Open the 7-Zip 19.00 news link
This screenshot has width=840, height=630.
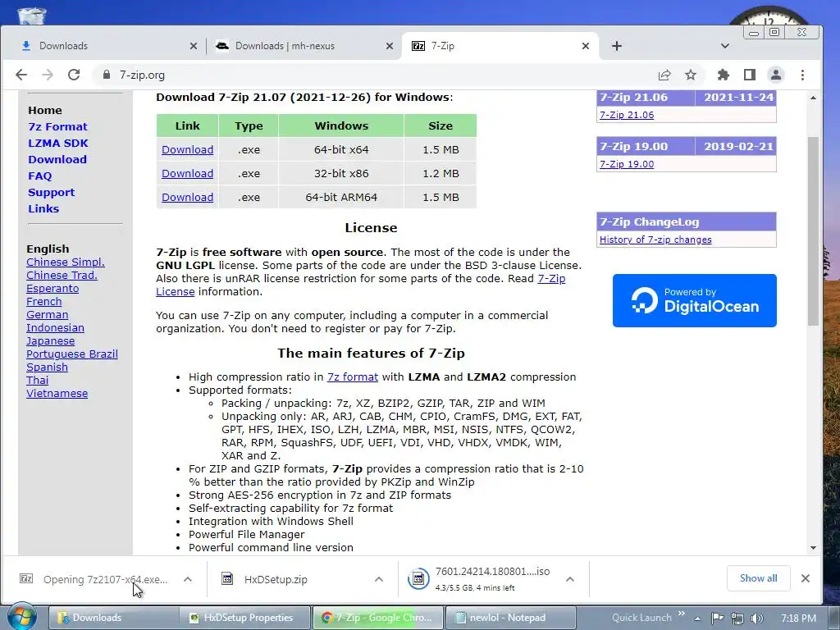coord(627,164)
